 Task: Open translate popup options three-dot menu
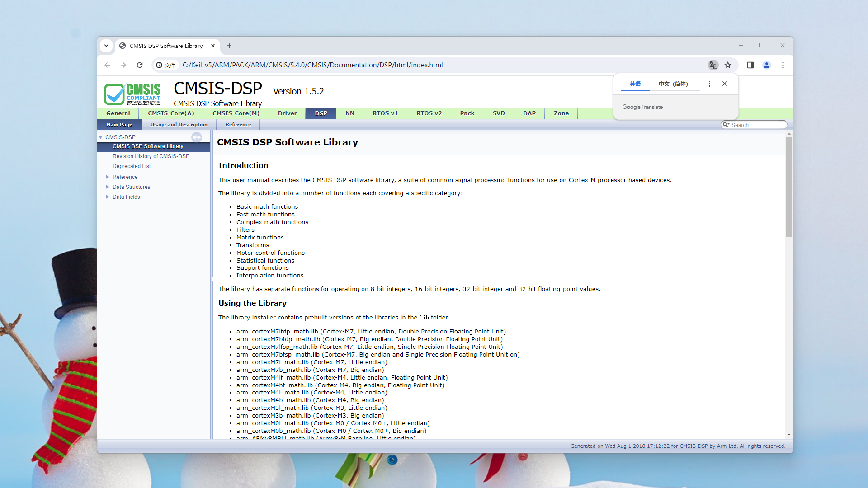[x=709, y=84]
